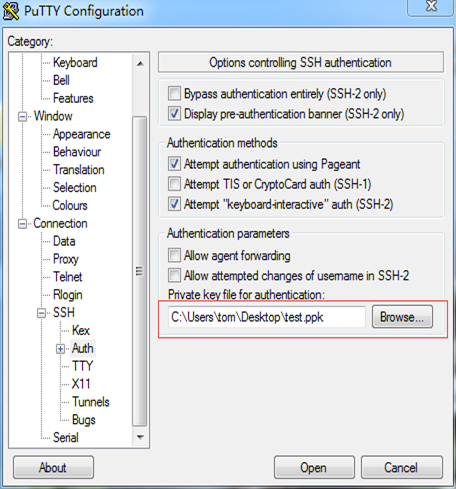The height and width of the screenshot is (489, 456).
Task: Enable Allow agent forwarding
Action: click(174, 255)
